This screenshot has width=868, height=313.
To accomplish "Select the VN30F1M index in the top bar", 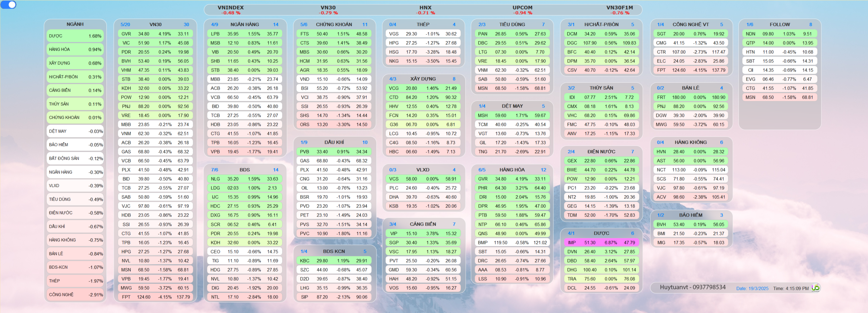I will [620, 10].
